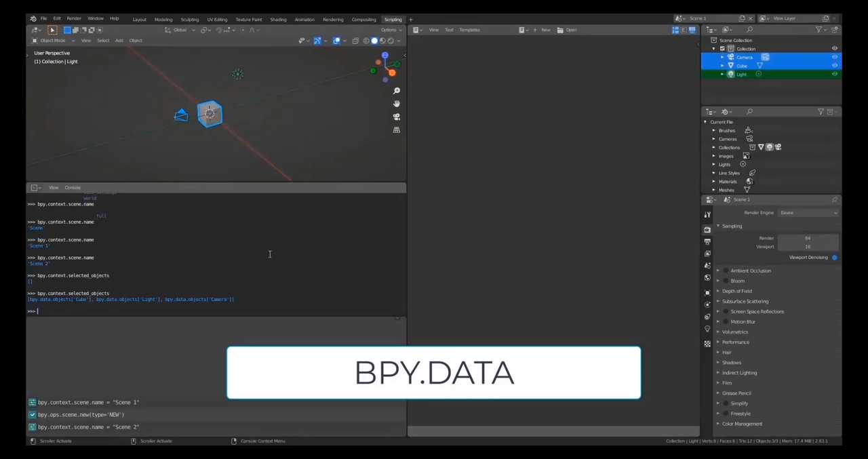Enable Screen Space Reflections checkbox
The height and width of the screenshot is (459, 868).
(x=726, y=311)
